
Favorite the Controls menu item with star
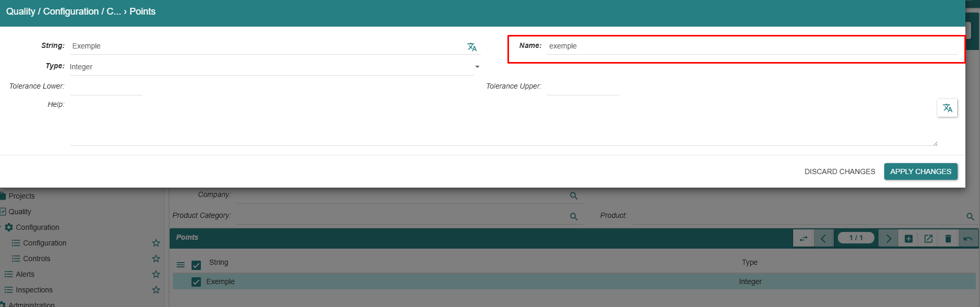click(156, 259)
